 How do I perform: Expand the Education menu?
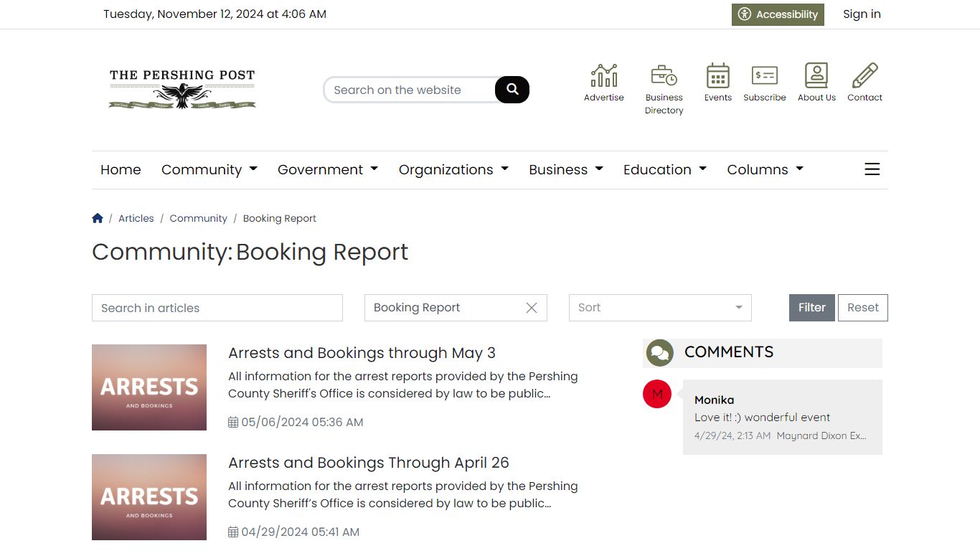pos(665,170)
